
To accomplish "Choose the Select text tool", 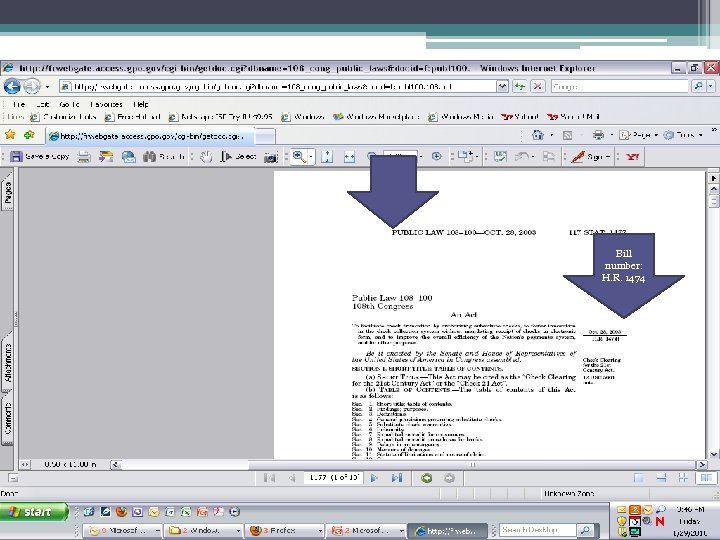I will [x=238, y=157].
